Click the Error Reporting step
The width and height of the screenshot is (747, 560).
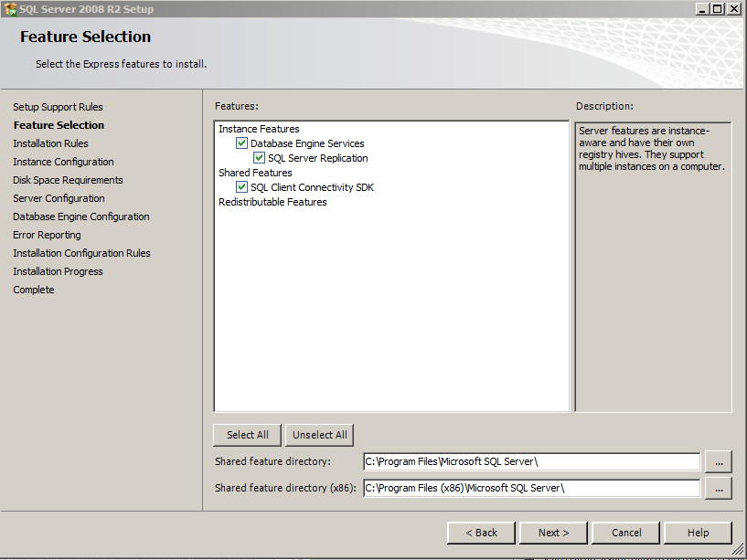(47, 235)
